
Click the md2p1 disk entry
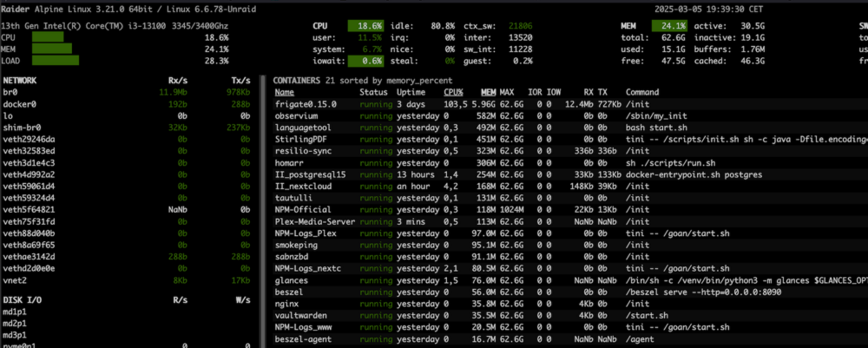tap(15, 324)
